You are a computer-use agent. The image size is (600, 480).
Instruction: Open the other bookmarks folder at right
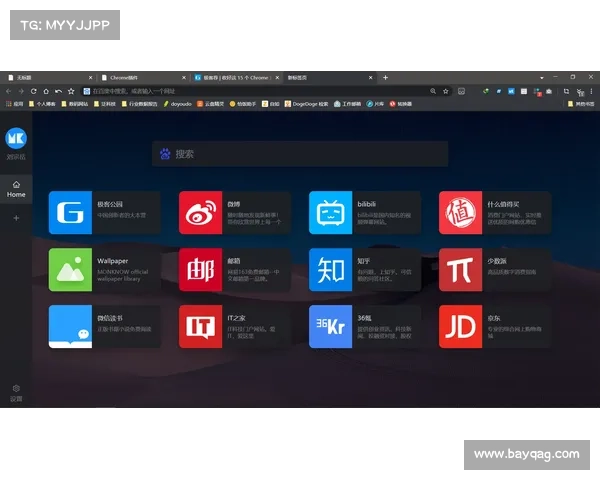pyautogui.click(x=581, y=104)
